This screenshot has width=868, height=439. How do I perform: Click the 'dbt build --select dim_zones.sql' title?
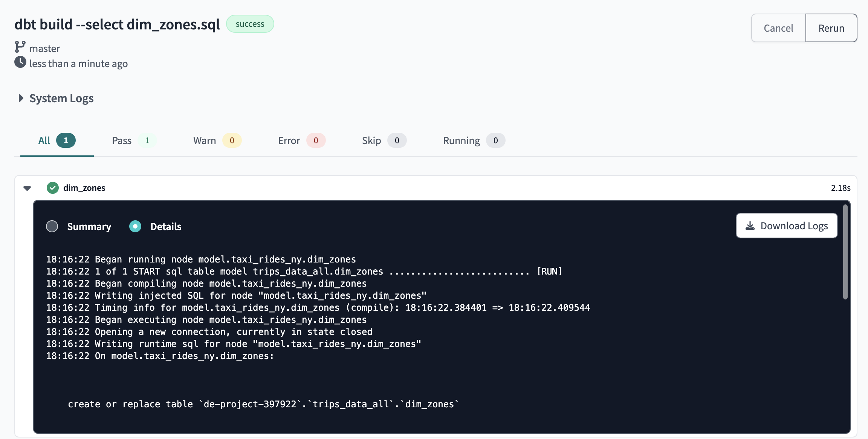tap(117, 25)
